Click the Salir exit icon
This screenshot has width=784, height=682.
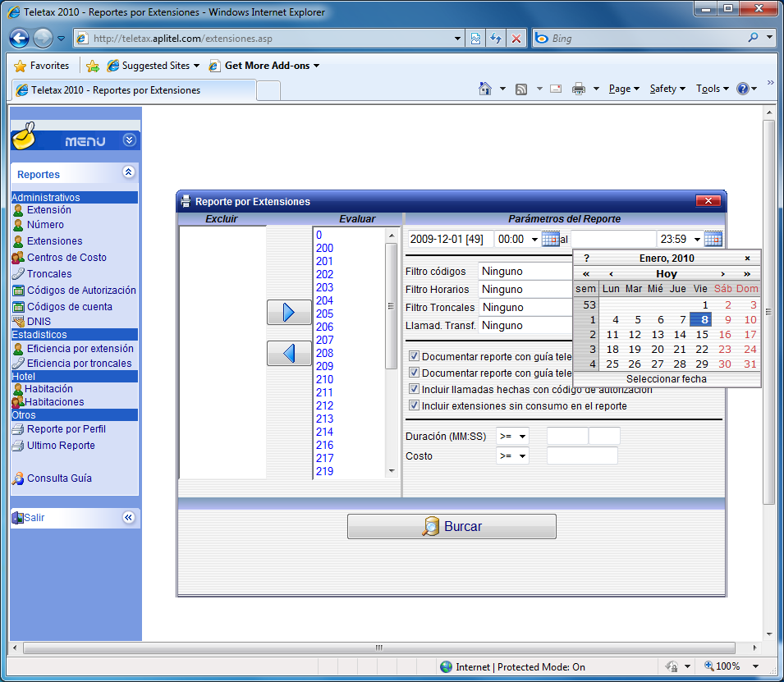[x=17, y=518]
